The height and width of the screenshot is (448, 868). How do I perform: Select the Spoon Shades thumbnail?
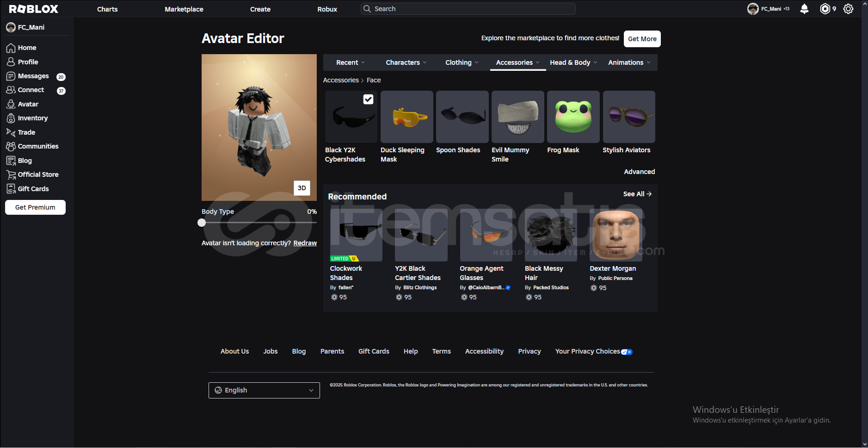[x=462, y=117]
